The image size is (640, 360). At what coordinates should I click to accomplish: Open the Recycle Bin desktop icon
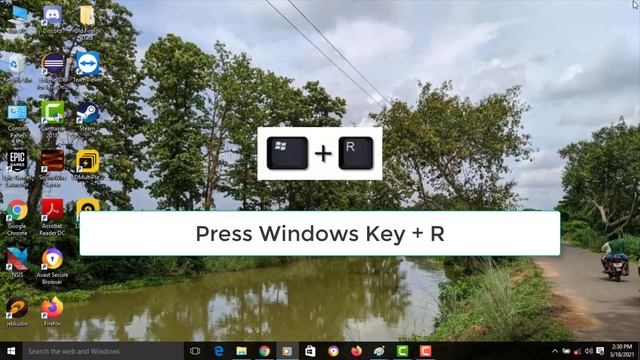(17, 68)
